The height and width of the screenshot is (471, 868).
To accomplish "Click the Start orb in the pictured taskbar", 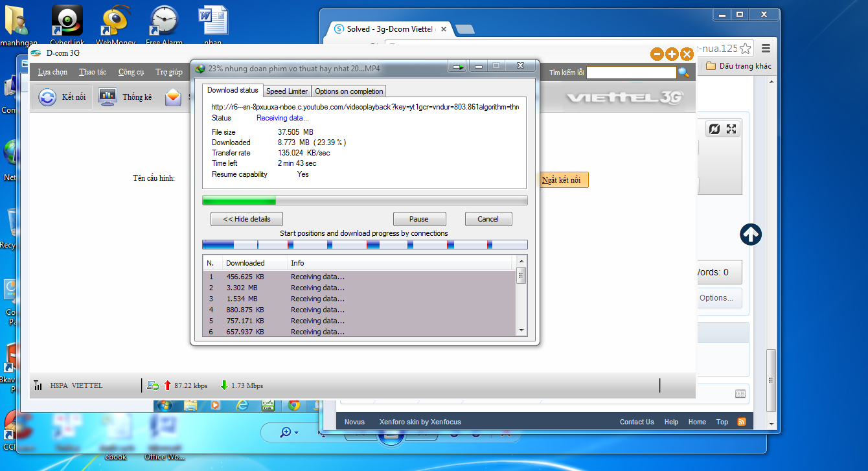I will [x=165, y=406].
